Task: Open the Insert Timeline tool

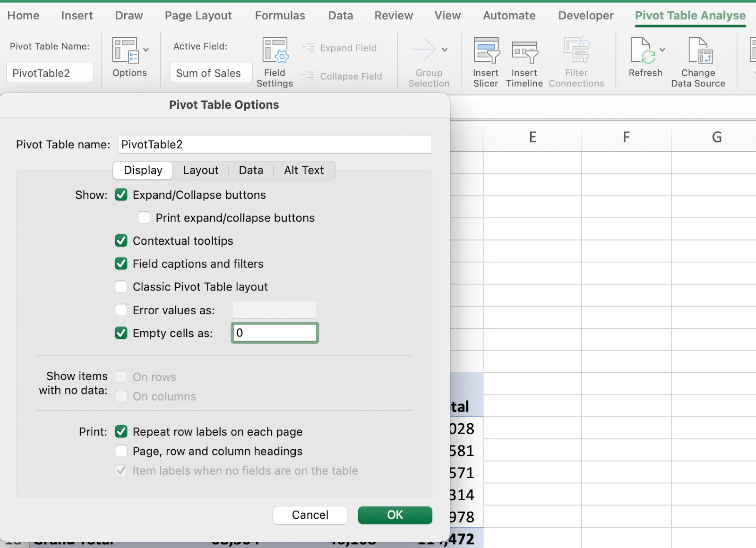Action: click(x=524, y=61)
